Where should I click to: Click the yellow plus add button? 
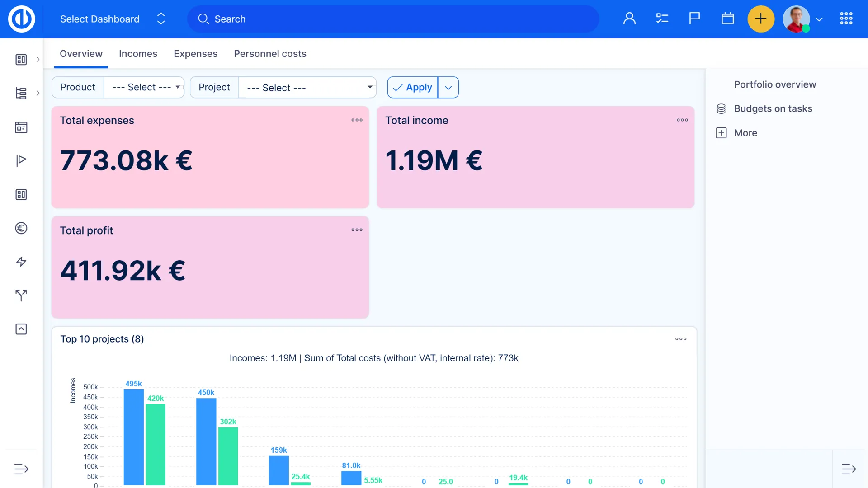[x=761, y=19]
